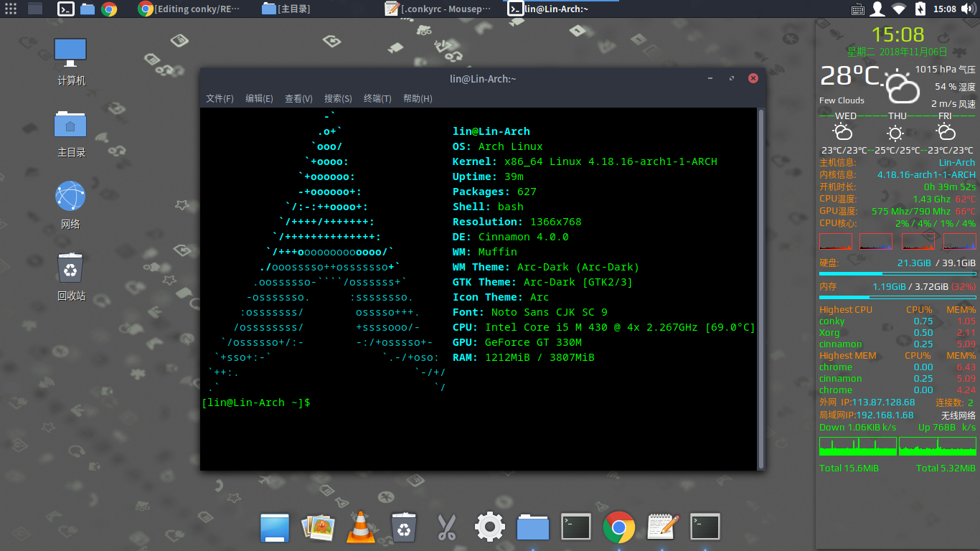Open the blue folder dock icon

coord(533,528)
